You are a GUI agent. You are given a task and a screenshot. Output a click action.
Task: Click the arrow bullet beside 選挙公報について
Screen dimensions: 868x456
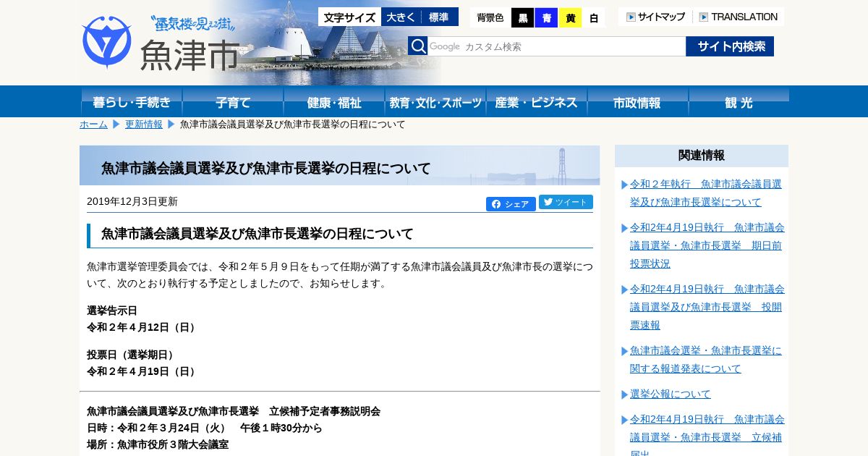[624, 394]
